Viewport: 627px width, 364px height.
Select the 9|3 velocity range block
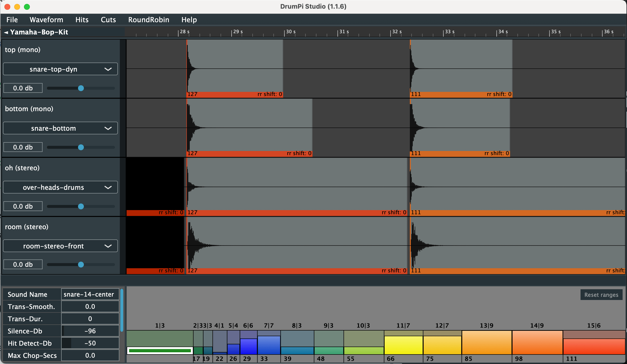329,342
